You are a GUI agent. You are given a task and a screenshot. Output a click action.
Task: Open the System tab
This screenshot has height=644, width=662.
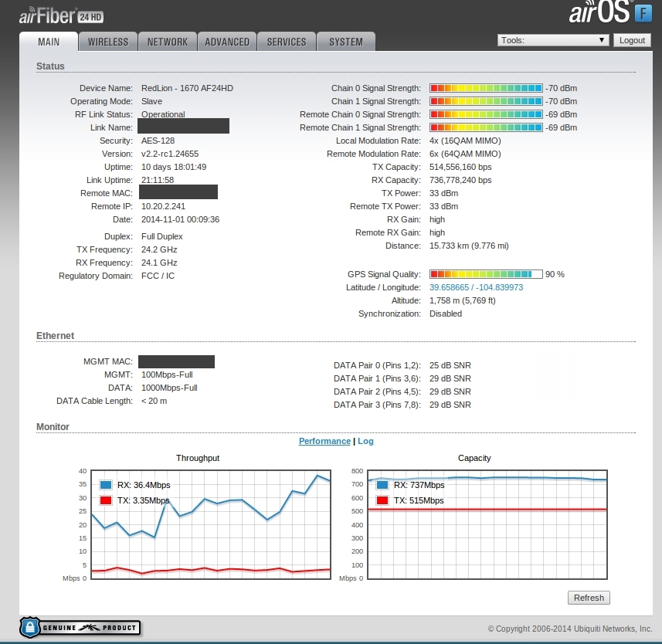(x=345, y=42)
